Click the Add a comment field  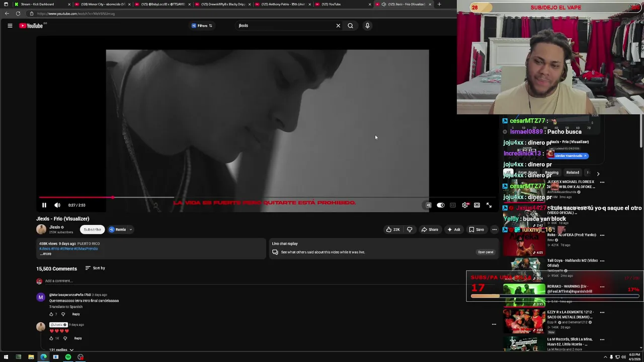click(x=58, y=281)
